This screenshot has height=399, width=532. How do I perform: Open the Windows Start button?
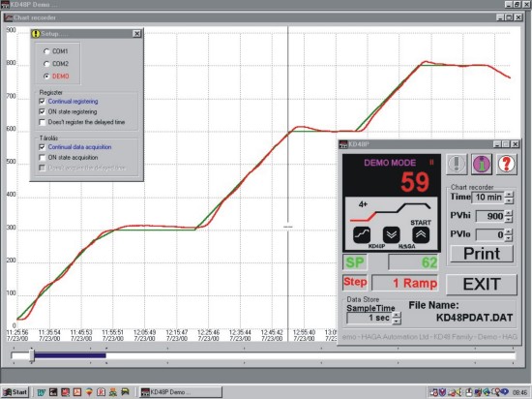tap(15, 392)
